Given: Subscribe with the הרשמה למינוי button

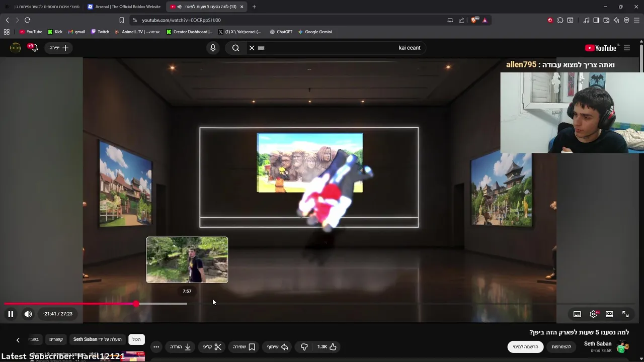Looking at the screenshot, I should 525,346.
